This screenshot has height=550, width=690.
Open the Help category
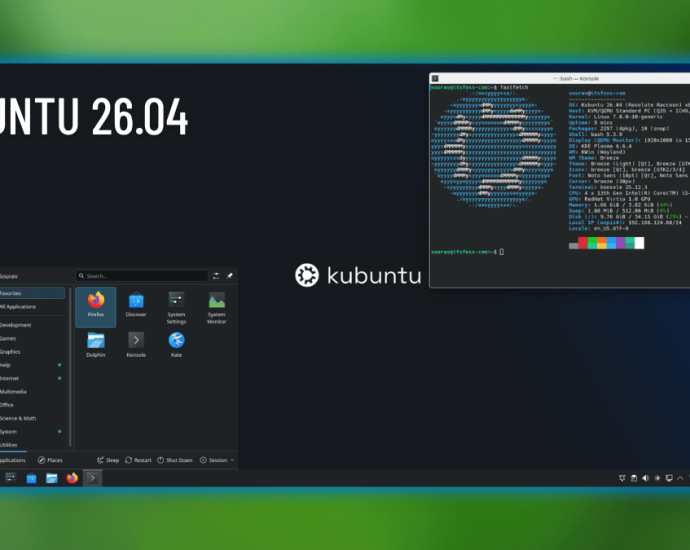point(32,365)
